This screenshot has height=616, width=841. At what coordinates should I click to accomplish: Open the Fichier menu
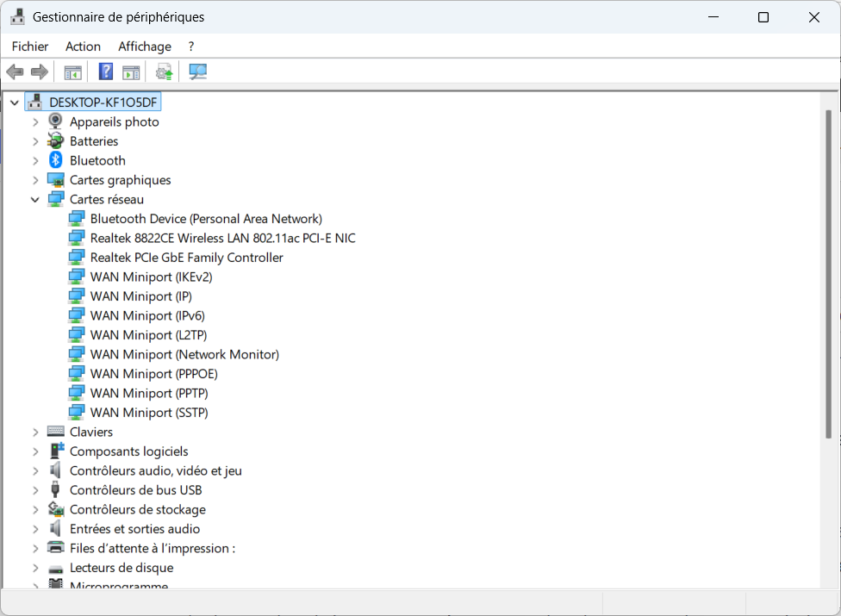[x=30, y=47]
